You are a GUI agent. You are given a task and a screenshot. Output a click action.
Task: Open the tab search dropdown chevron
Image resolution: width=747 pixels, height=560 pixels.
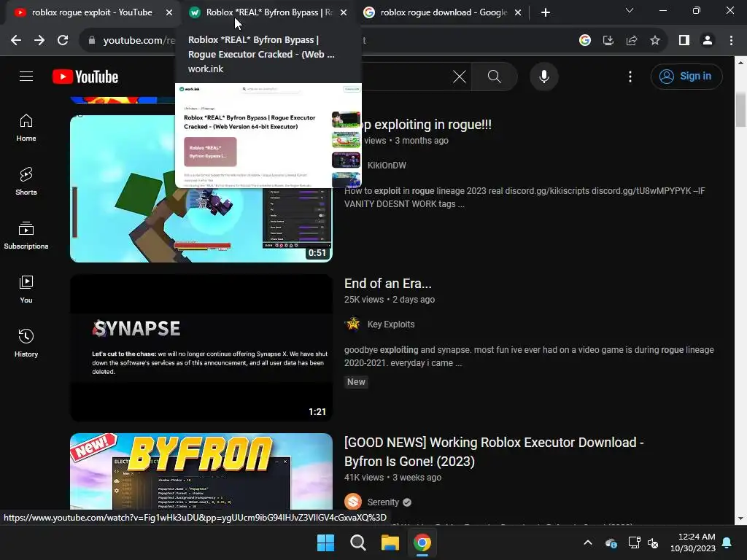(630, 10)
